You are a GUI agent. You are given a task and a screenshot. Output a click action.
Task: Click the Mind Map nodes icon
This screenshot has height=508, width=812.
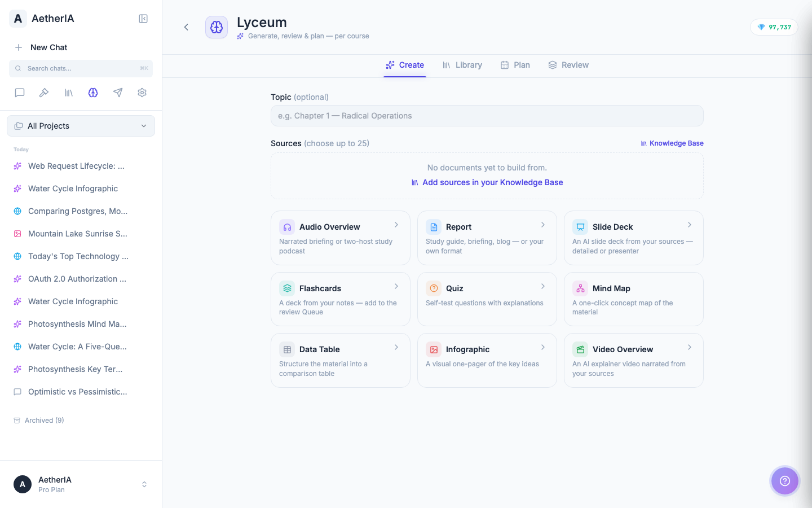pyautogui.click(x=580, y=288)
